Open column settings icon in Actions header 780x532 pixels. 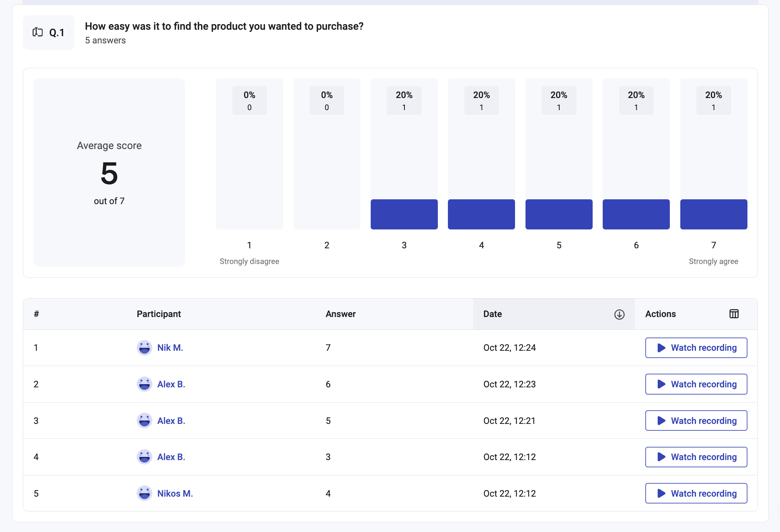(x=734, y=314)
